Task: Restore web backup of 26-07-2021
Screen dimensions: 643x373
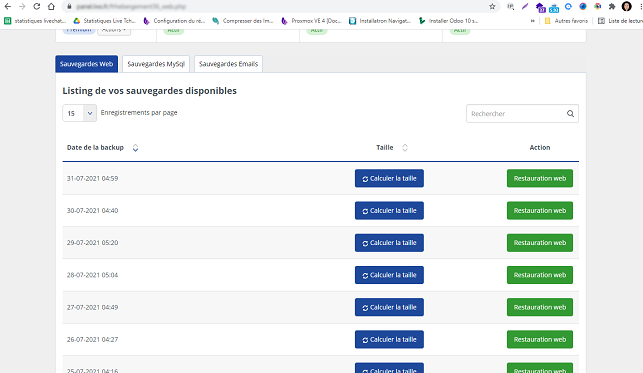Action: [x=540, y=339]
